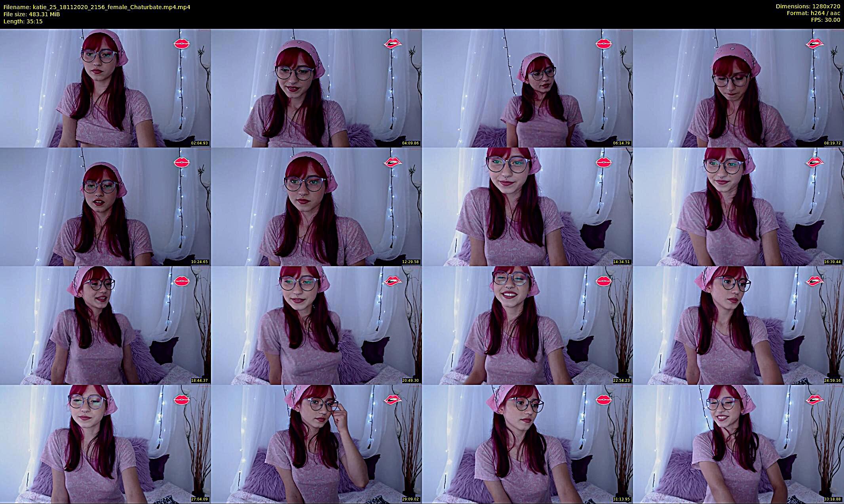Click the thumbnail timestamped 27:04.09
This screenshot has width=844, height=504.
(x=105, y=444)
